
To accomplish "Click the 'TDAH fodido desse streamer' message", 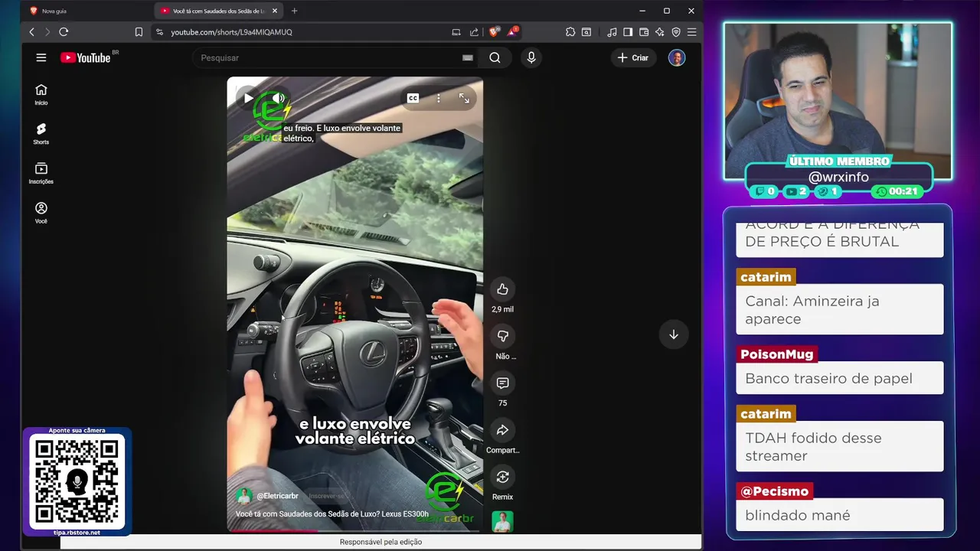I will 839,446.
